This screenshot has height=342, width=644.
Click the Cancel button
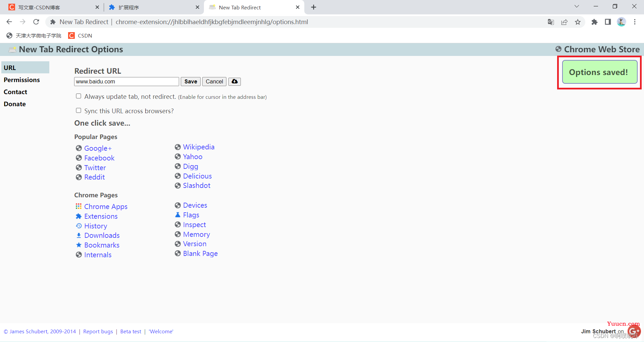(x=214, y=81)
